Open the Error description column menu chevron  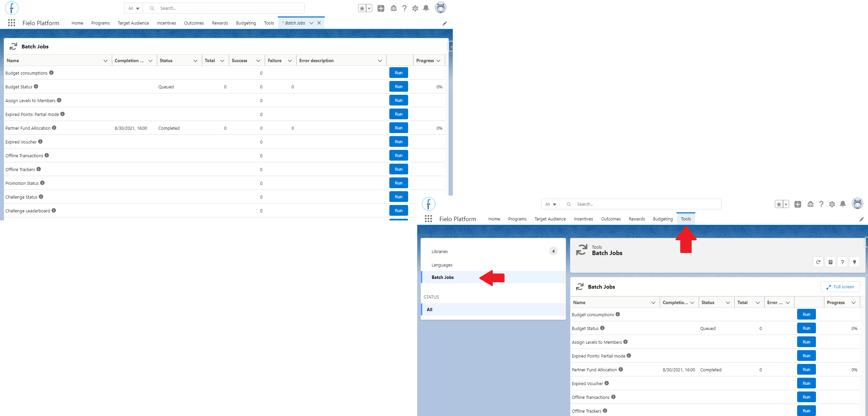pos(380,61)
